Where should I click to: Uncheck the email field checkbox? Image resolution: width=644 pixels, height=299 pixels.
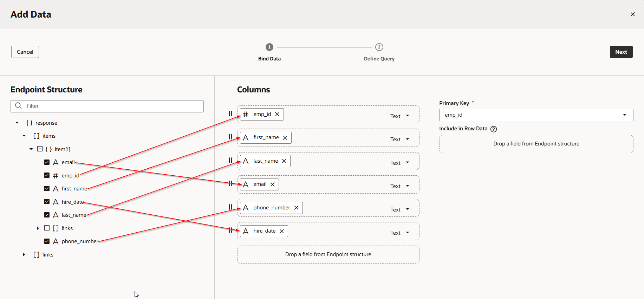click(x=47, y=162)
